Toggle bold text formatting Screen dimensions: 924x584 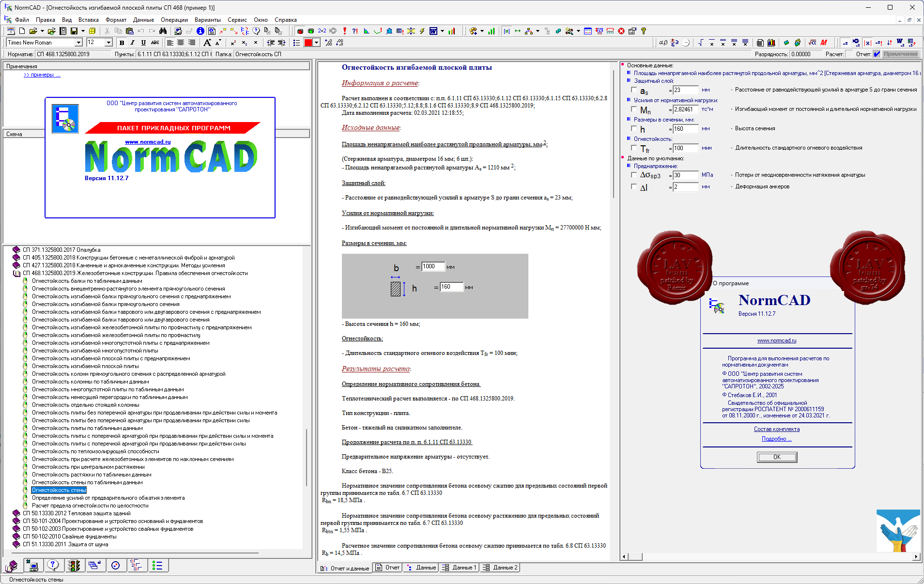point(122,43)
